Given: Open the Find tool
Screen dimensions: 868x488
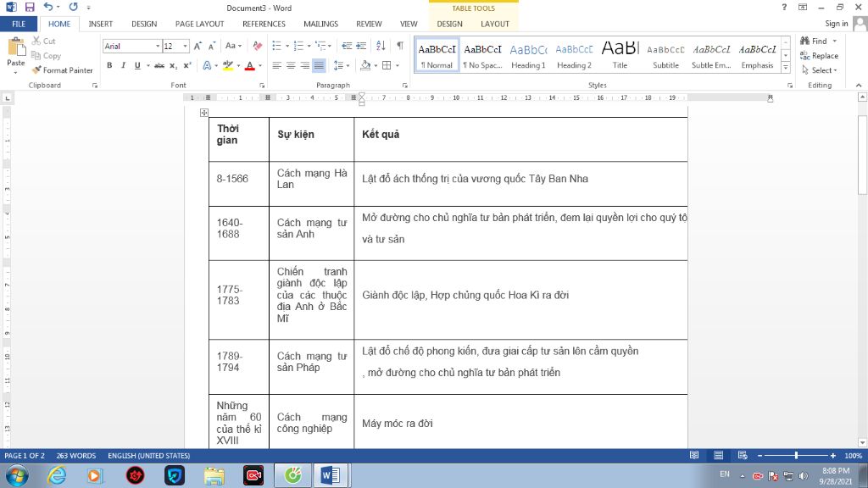Looking at the screenshot, I should pyautogui.click(x=814, y=41).
